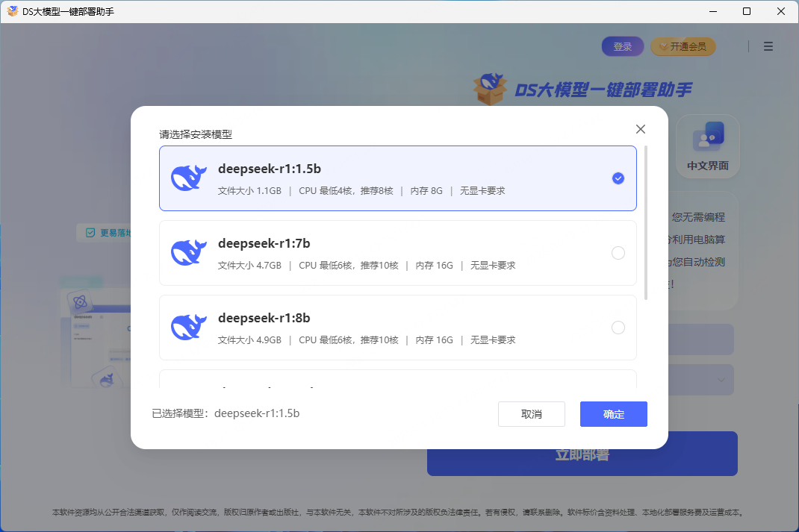Click the deepseek-r1:1.5b whale icon
This screenshot has width=799, height=532.
tap(189, 178)
